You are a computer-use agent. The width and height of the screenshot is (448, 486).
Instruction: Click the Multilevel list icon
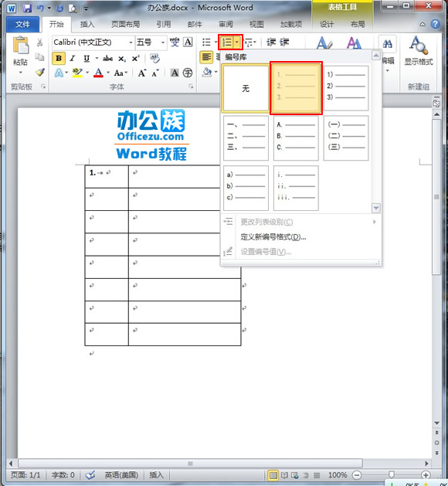[x=249, y=42]
